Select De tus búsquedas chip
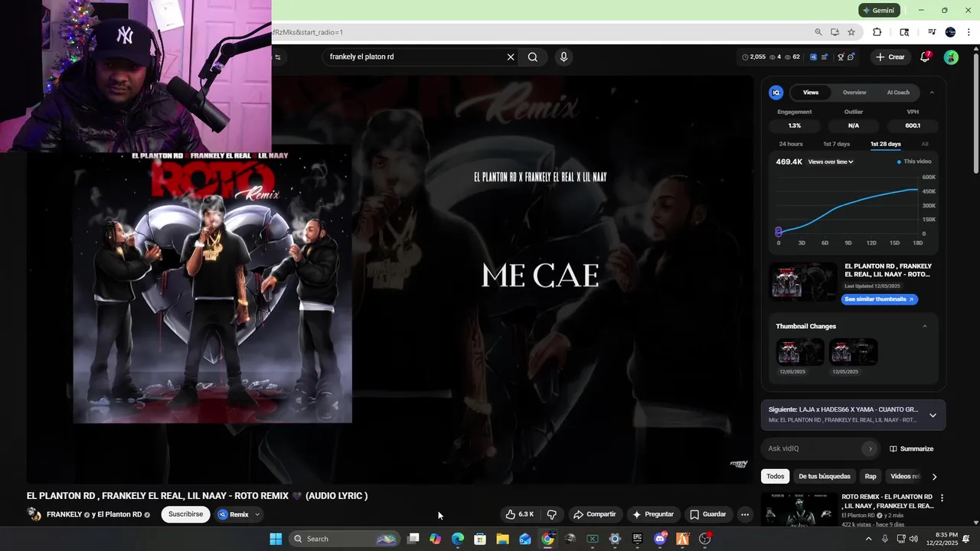This screenshot has height=551, width=980. (825, 476)
